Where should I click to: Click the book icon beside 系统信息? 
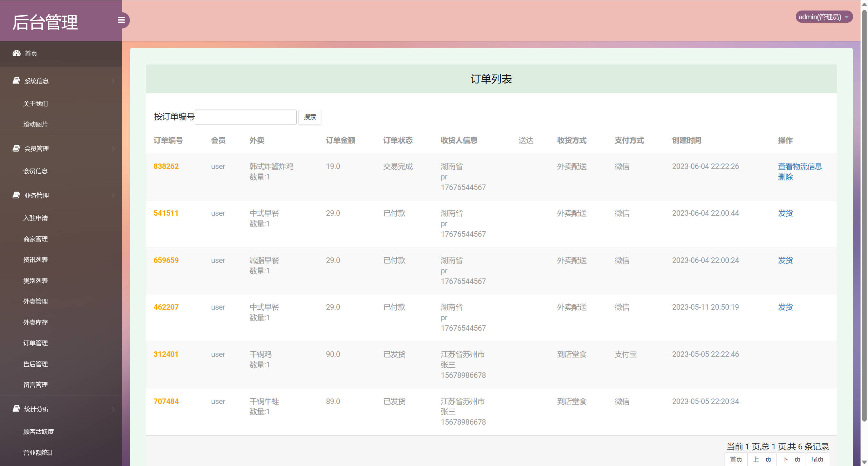click(16, 81)
